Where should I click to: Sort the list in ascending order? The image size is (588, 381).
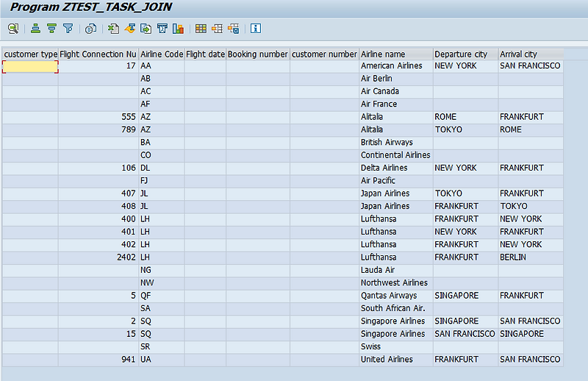tap(35, 29)
